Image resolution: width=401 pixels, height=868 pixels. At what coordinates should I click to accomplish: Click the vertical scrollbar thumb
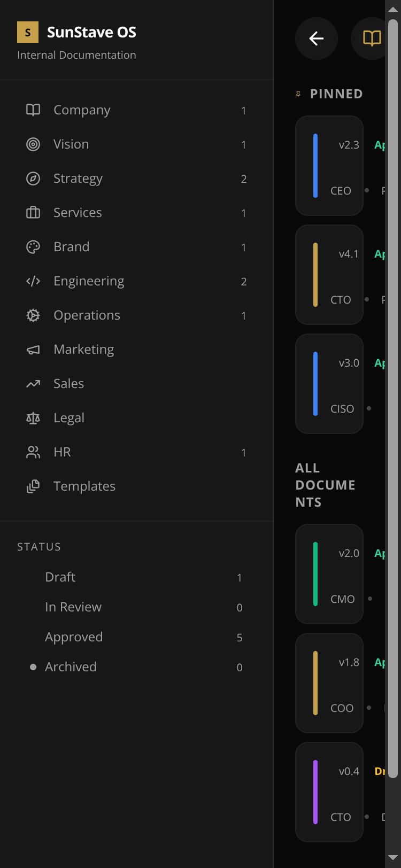click(x=393, y=398)
